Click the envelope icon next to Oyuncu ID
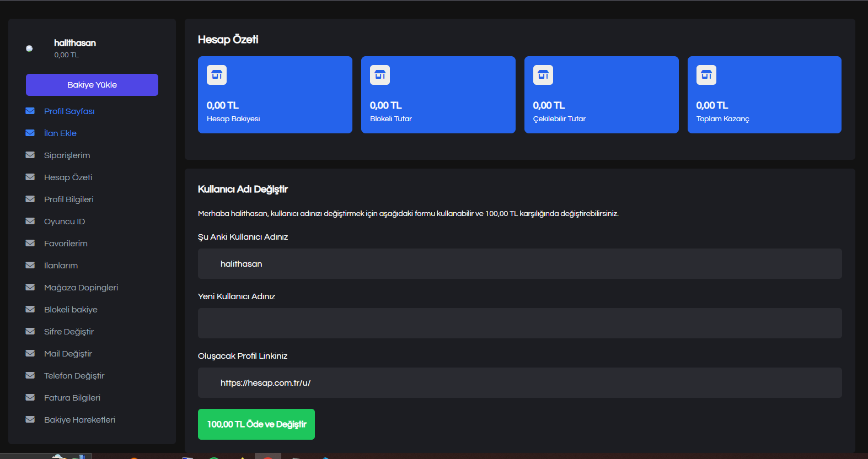868x459 pixels. tap(30, 221)
